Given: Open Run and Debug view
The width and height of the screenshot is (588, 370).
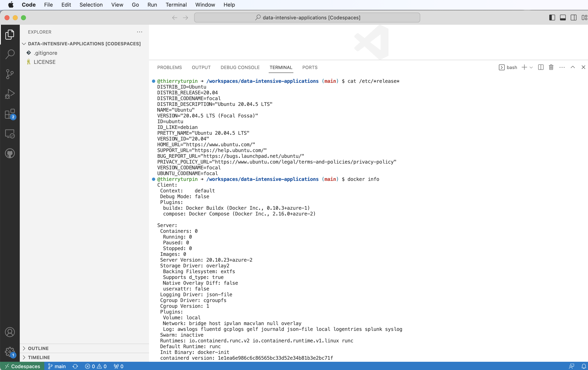Looking at the screenshot, I should pyautogui.click(x=10, y=94).
